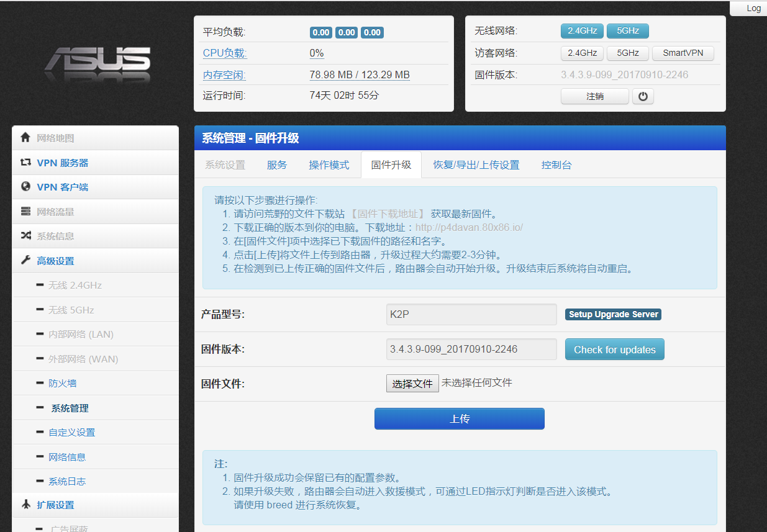This screenshot has height=532, width=767.
Task: Click the 产品型号 K2P field
Action: 471,314
